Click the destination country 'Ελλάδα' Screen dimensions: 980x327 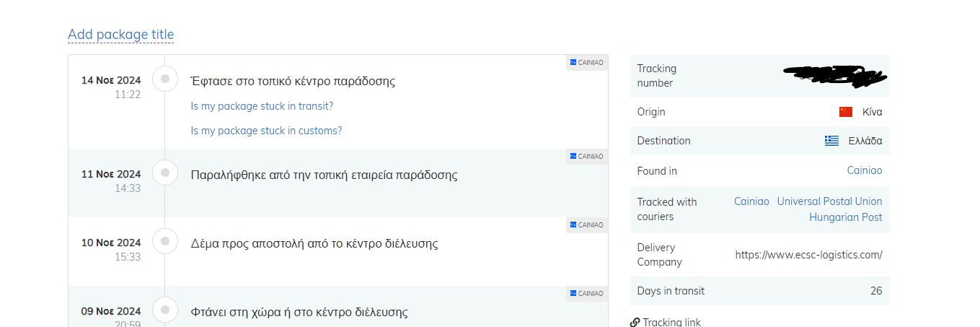865,141
